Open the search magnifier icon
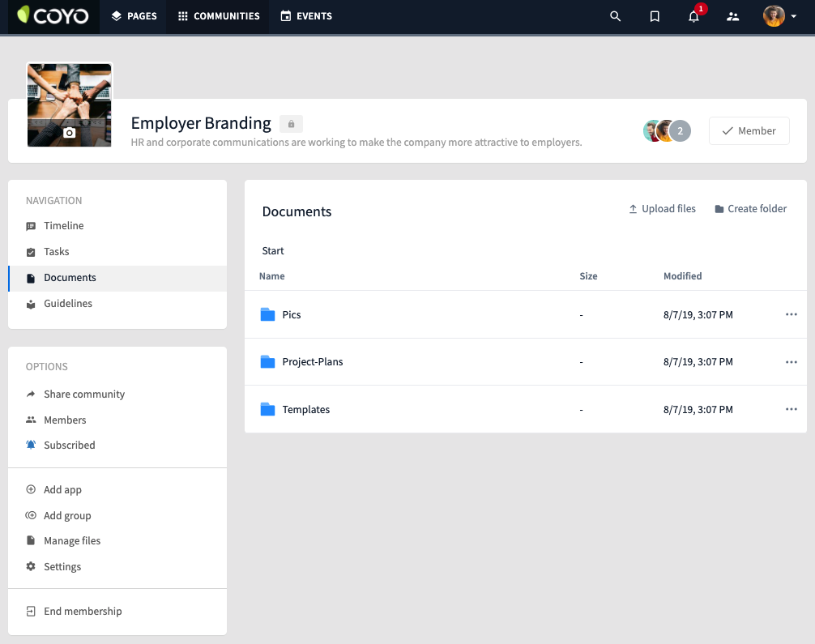Viewport: 815px width, 644px height. click(615, 17)
